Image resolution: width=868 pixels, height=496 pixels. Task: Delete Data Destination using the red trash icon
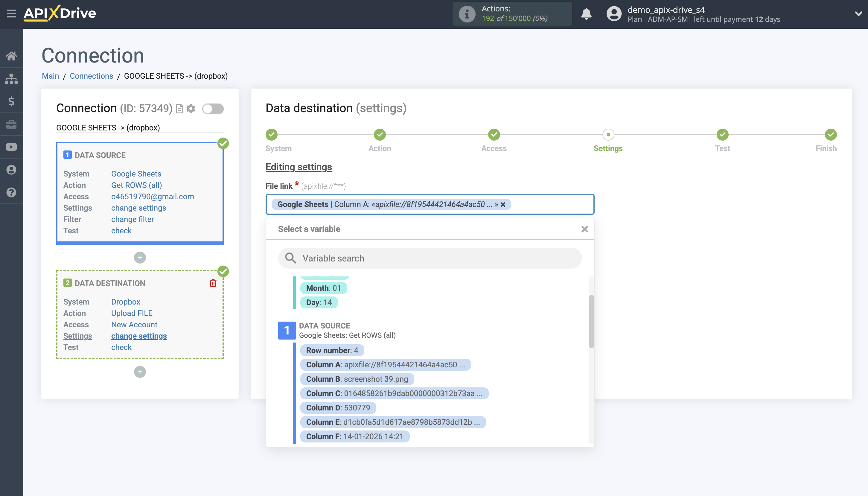coord(213,283)
